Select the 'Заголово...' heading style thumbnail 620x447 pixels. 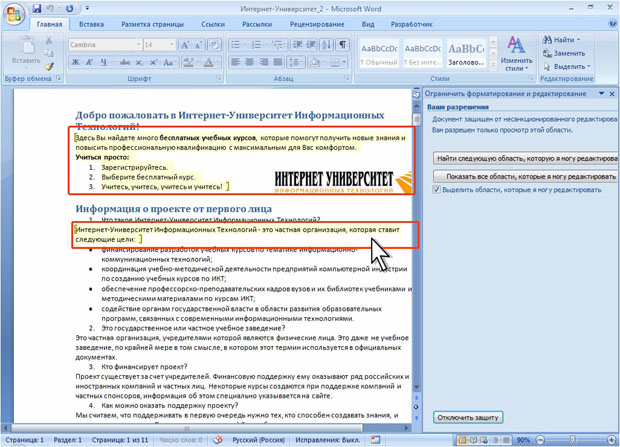point(466,54)
